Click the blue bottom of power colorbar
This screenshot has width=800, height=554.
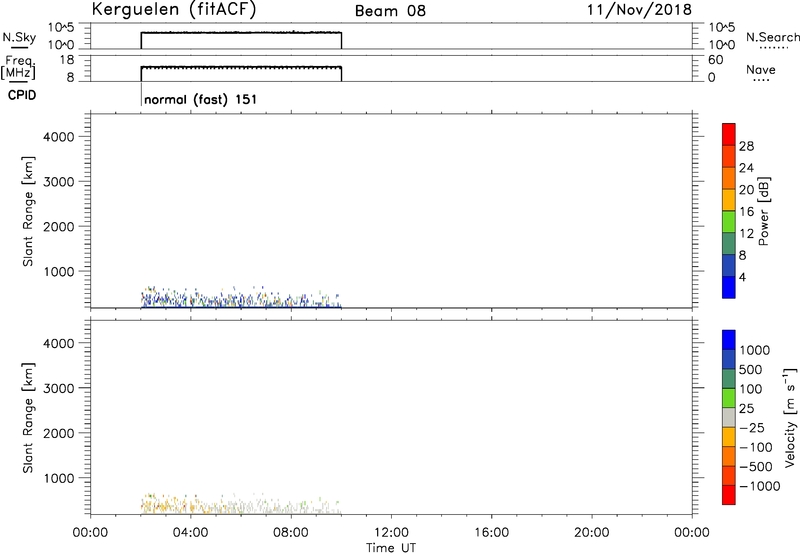click(729, 287)
